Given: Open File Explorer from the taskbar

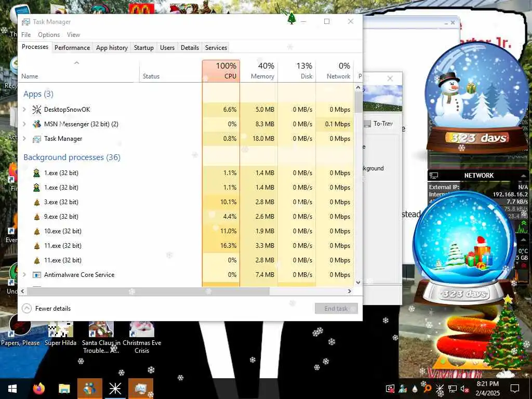Looking at the screenshot, I should point(64,389).
